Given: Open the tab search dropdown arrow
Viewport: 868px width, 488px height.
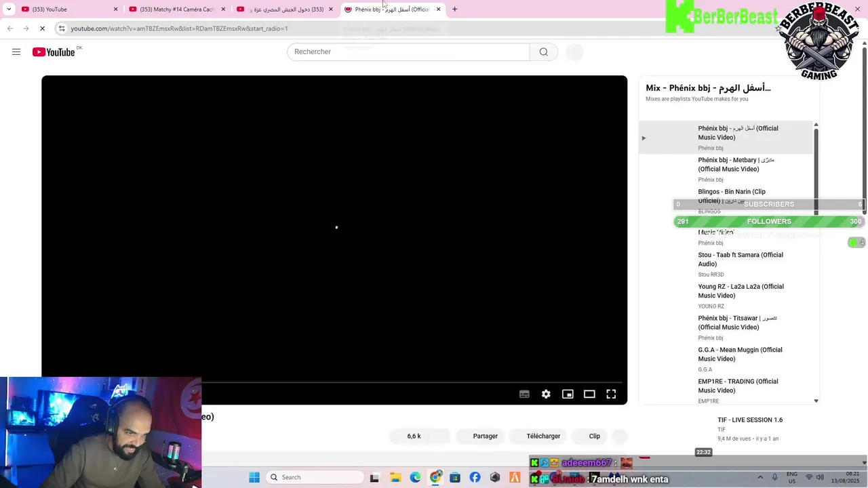Looking at the screenshot, I should coord(9,9).
